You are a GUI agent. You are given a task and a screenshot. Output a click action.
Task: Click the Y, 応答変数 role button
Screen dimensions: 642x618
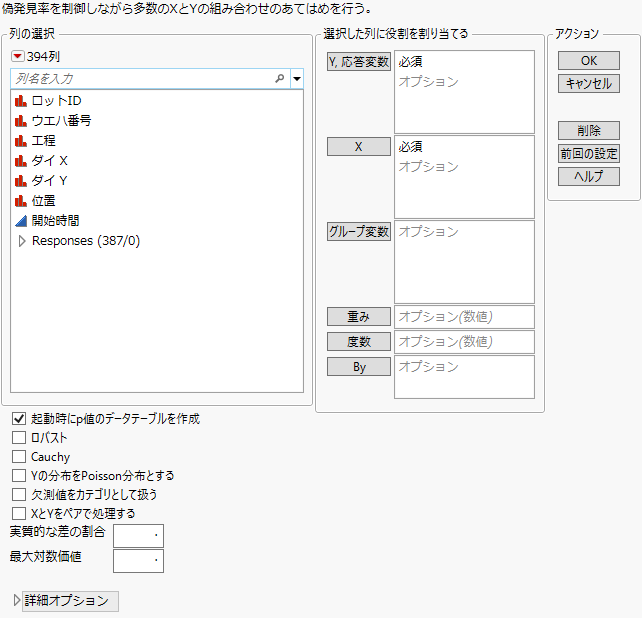pyautogui.click(x=359, y=62)
